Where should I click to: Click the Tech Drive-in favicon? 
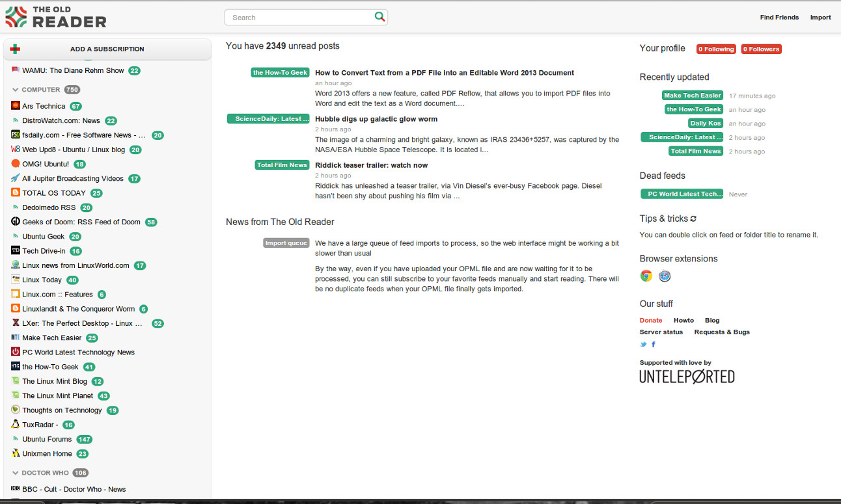pos(16,250)
